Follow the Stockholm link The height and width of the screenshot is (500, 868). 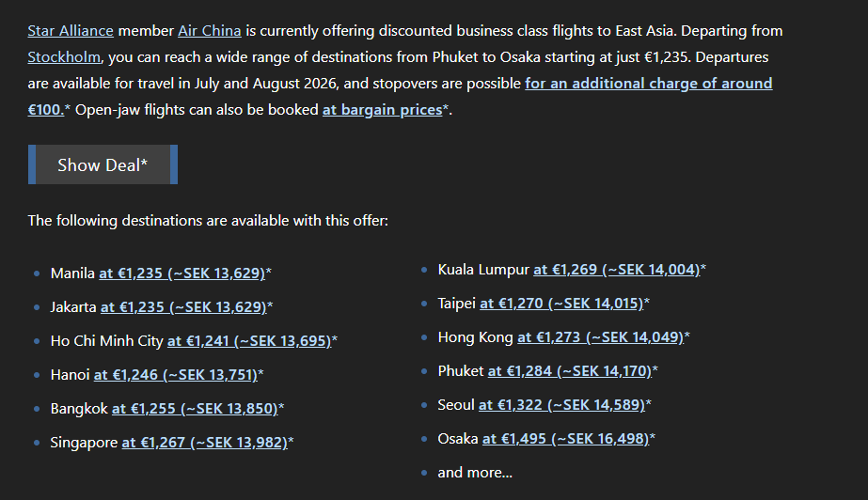(64, 57)
